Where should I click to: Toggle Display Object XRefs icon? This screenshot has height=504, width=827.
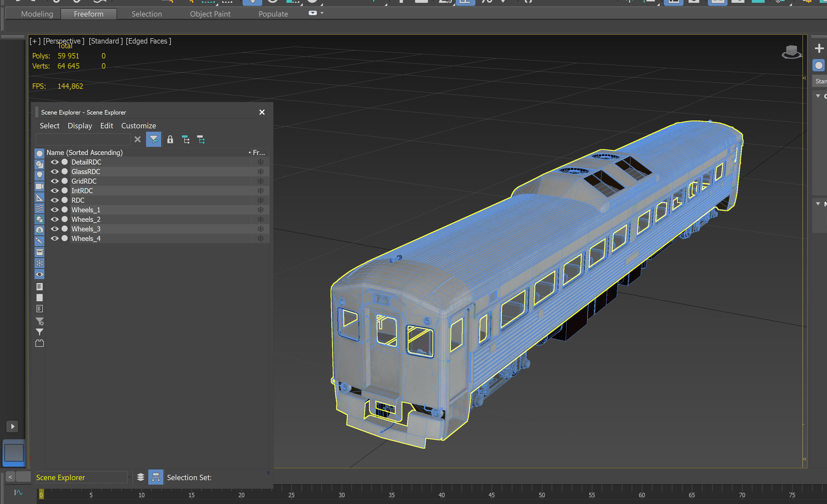pyautogui.click(x=40, y=231)
